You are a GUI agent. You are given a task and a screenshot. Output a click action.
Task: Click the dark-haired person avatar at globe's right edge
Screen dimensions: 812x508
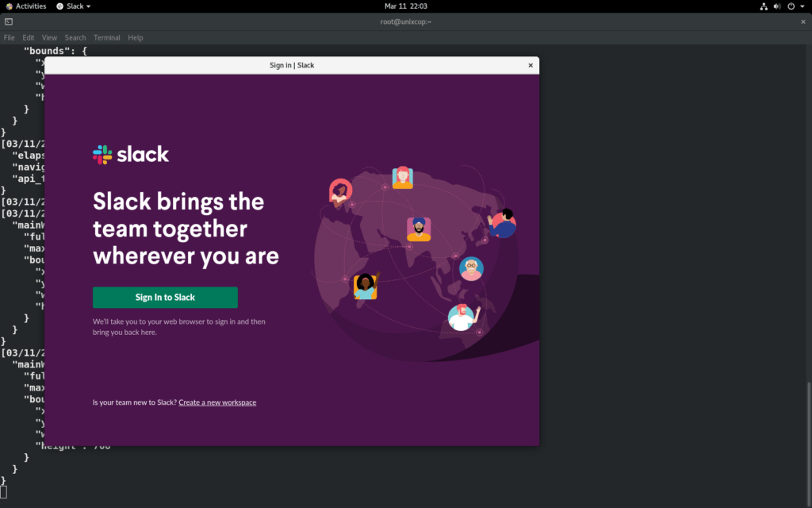click(502, 223)
